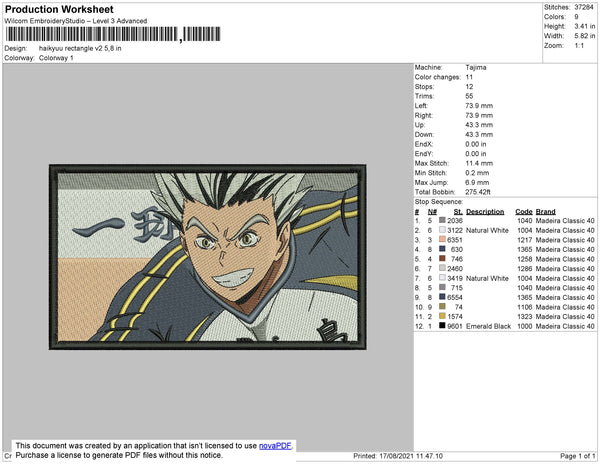The height and width of the screenshot is (464, 600).
Task: Click the novaPDF hyperlink
Action: (275, 446)
